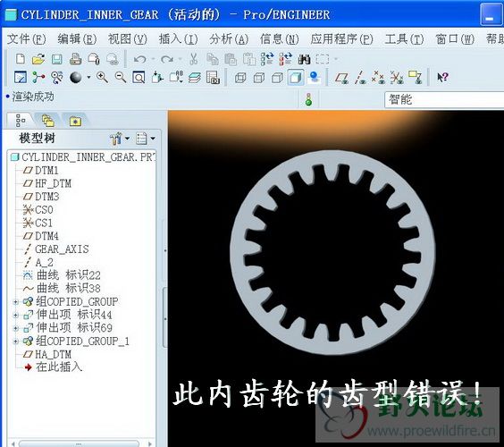Screen dimensions: 504x447
Task: Cut selection with scissors icon
Action: click(x=194, y=59)
